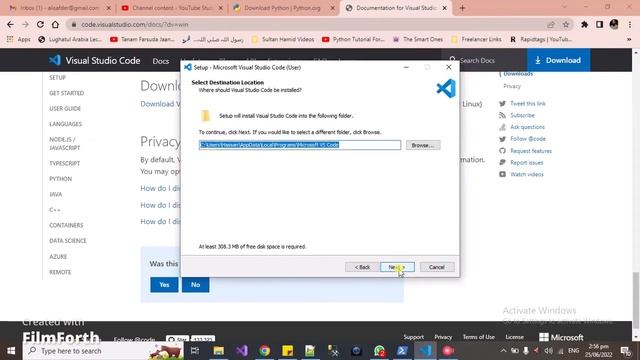
Task: Click the blue Download button on the website
Action: 558,60
